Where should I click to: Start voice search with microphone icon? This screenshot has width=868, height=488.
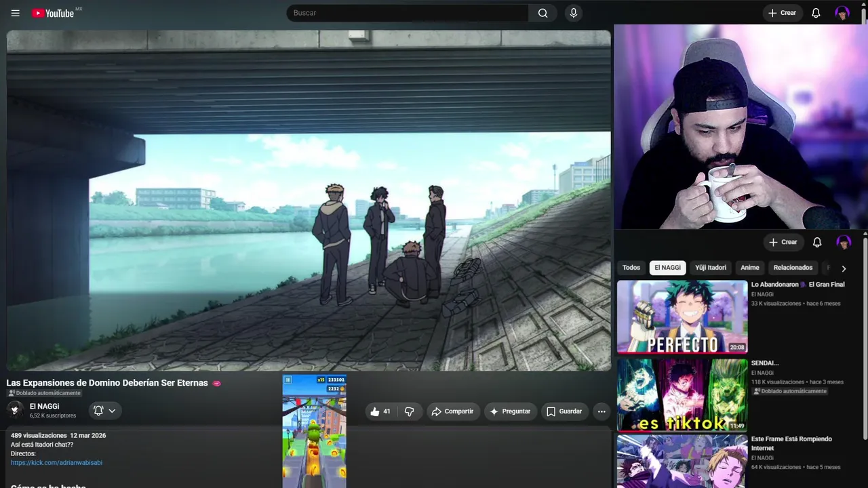coord(574,13)
